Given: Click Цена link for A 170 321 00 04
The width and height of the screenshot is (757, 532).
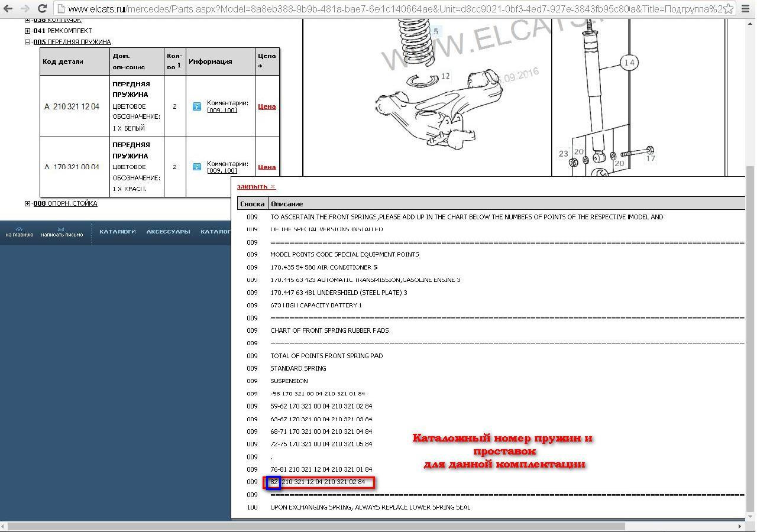Looking at the screenshot, I should 267,167.
